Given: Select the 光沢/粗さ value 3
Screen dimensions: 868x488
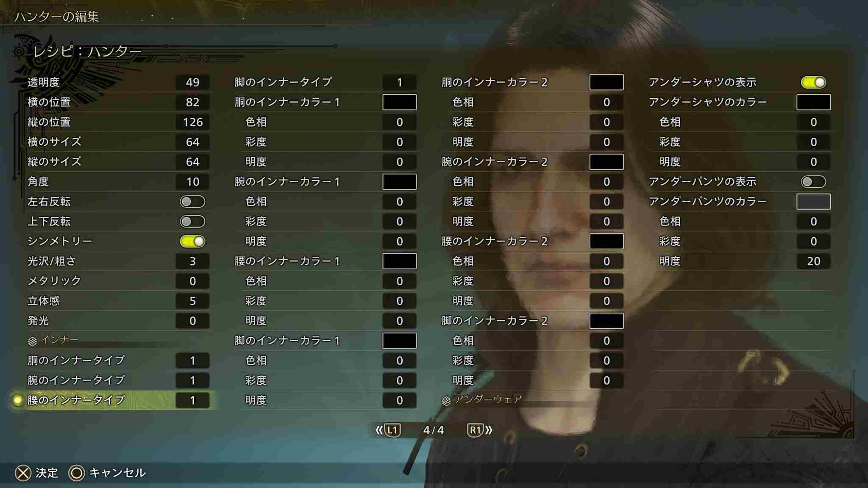Looking at the screenshot, I should [x=192, y=261].
